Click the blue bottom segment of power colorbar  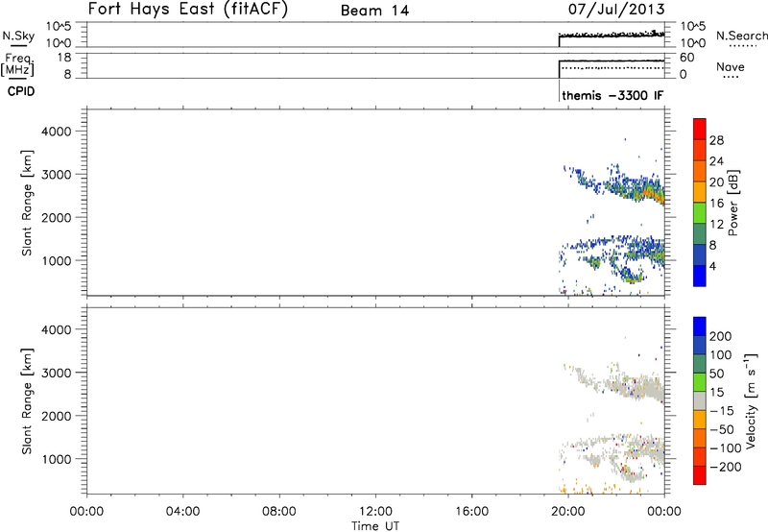pyautogui.click(x=700, y=276)
